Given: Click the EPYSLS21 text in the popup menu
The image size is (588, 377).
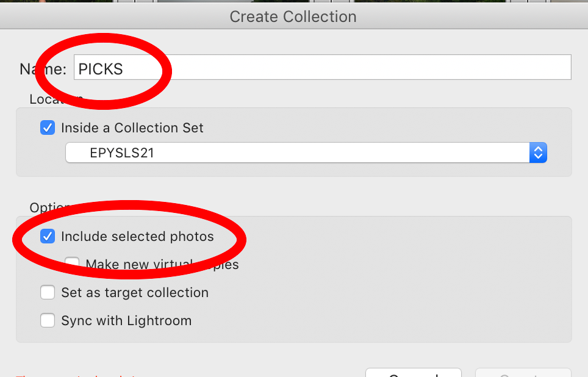Looking at the screenshot, I should (x=122, y=153).
